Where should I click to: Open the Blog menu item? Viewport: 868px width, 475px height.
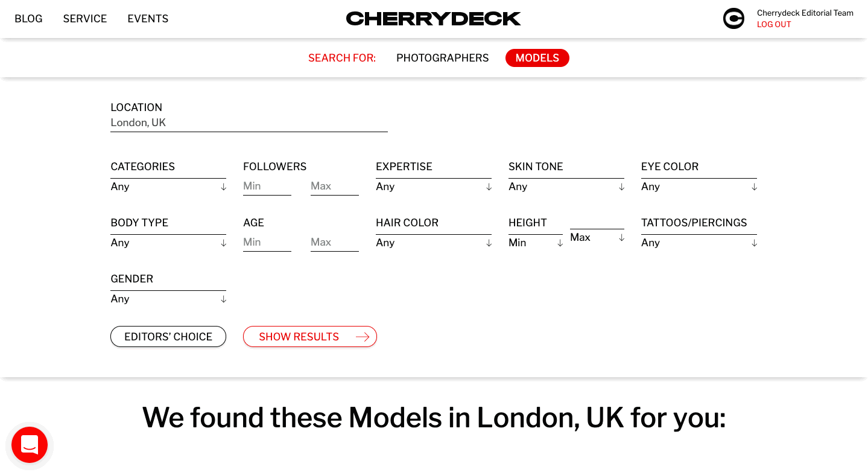[28, 19]
